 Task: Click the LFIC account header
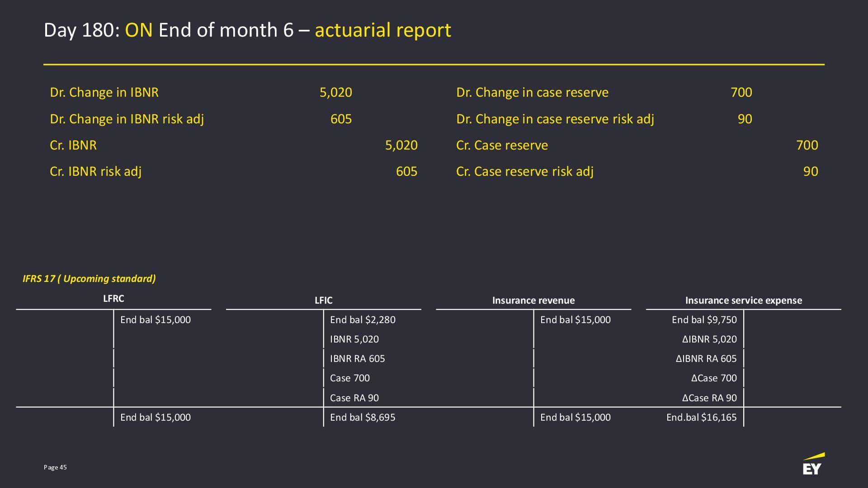pyautogui.click(x=323, y=300)
